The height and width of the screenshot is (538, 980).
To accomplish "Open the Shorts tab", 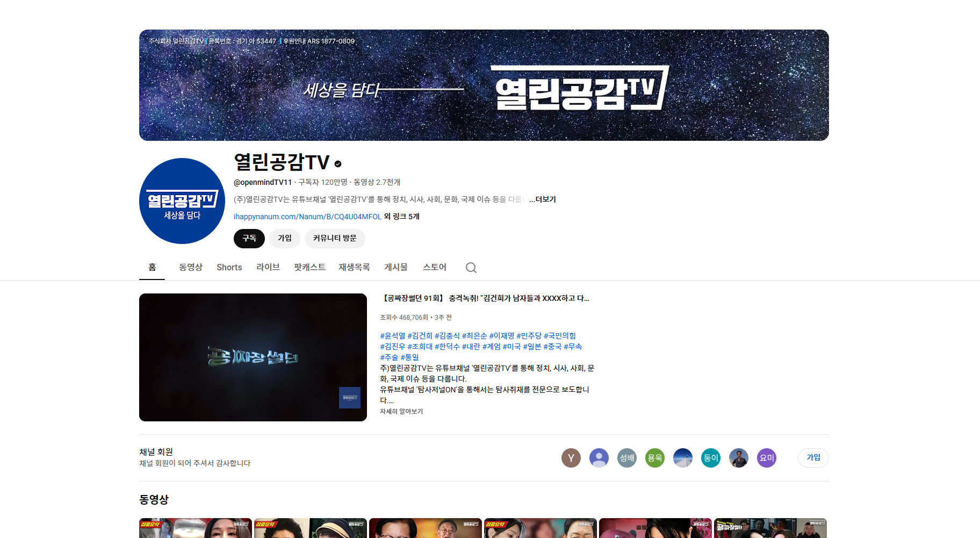I will coord(229,267).
